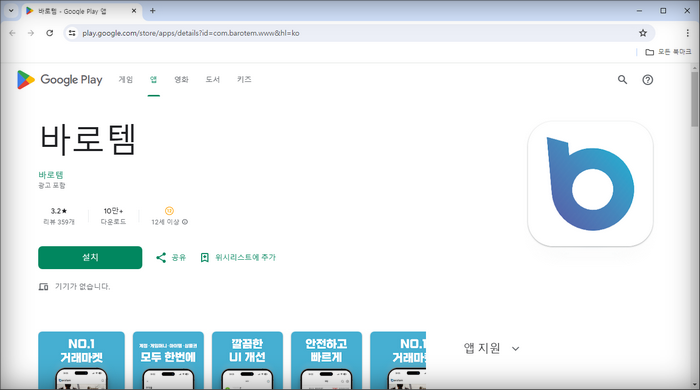Open the 깔끔한 UI 개선 screenshot
This screenshot has height=390, width=700.
[x=247, y=361]
